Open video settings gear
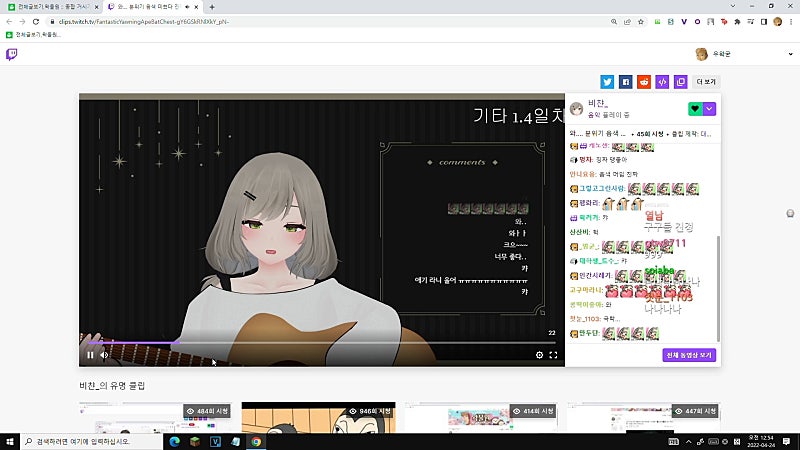Viewport: 800px width, 450px height. 539,355
